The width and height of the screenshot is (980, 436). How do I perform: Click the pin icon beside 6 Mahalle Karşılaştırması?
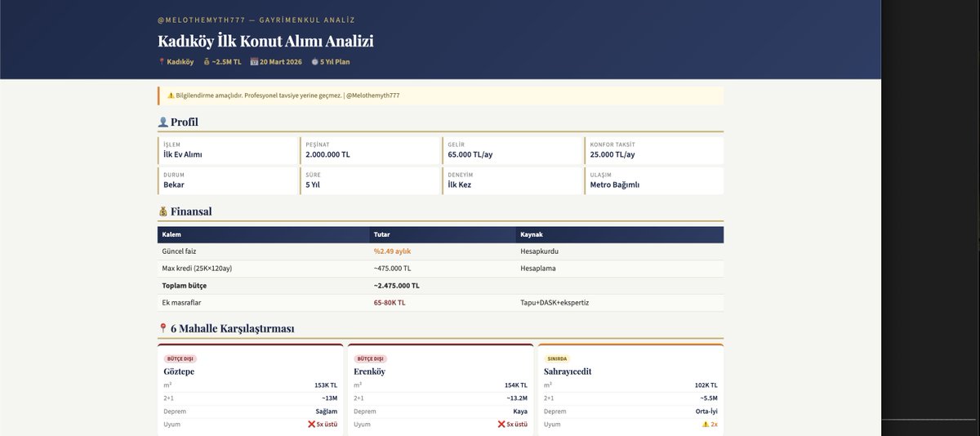coord(163,329)
